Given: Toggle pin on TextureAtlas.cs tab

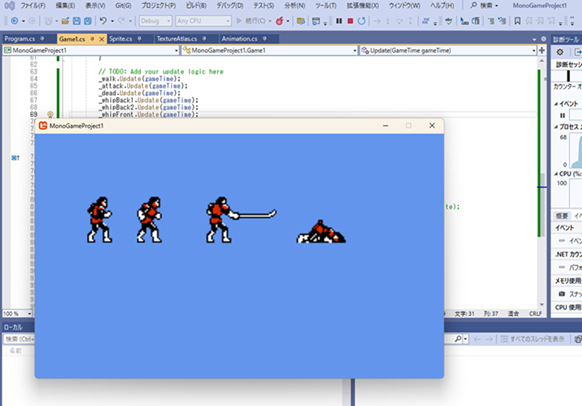Looking at the screenshot, I should pos(204,39).
